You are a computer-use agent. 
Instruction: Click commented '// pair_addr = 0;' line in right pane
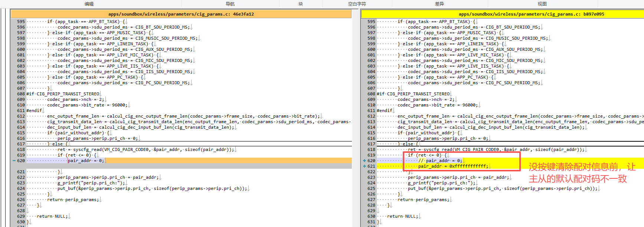440,161
